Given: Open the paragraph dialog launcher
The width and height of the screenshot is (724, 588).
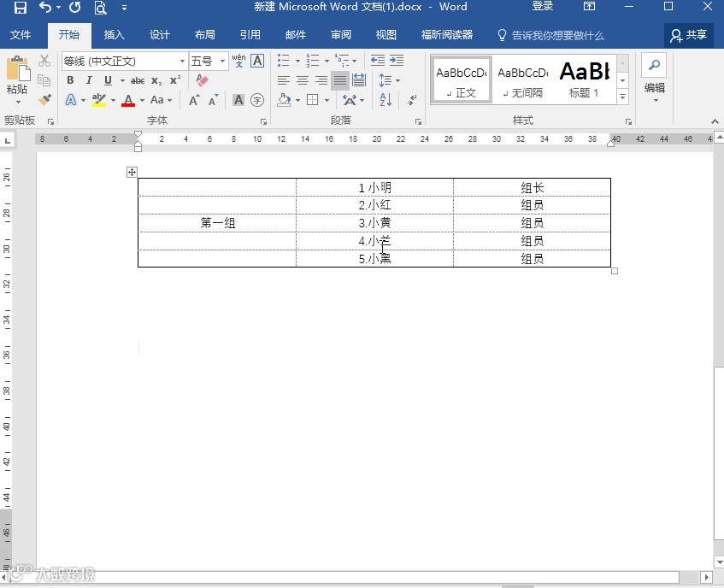Looking at the screenshot, I should (418, 122).
